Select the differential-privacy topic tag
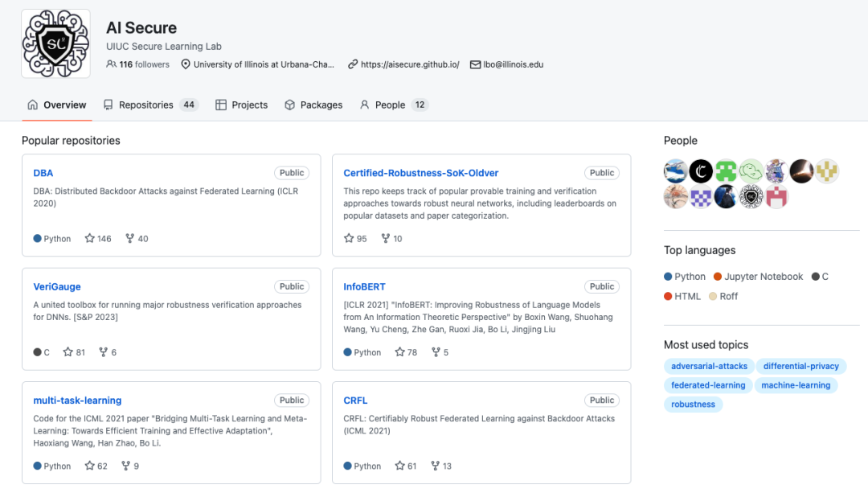868x493 pixels. [x=801, y=366]
